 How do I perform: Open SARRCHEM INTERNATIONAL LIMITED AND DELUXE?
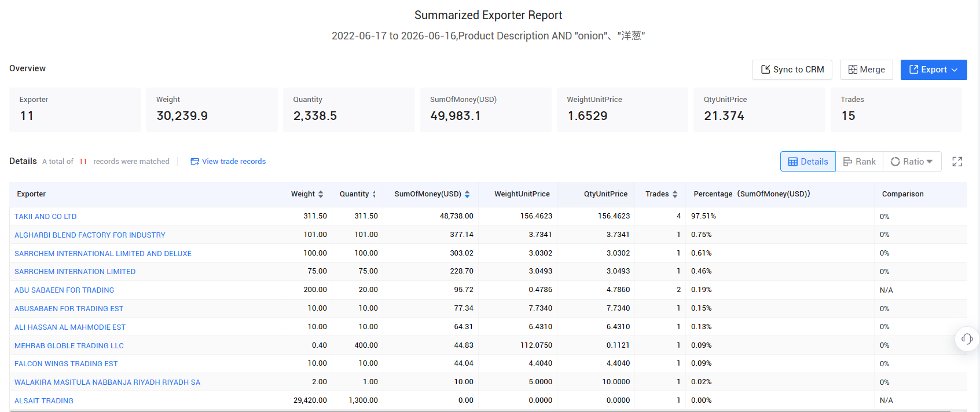103,254
